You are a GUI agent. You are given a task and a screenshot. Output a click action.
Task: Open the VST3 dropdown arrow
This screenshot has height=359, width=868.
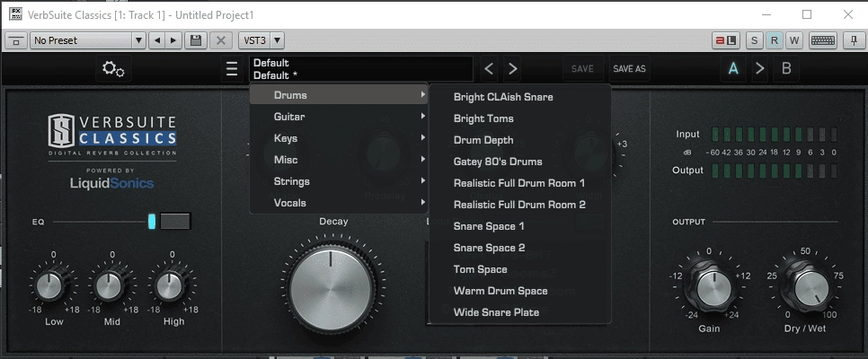278,40
